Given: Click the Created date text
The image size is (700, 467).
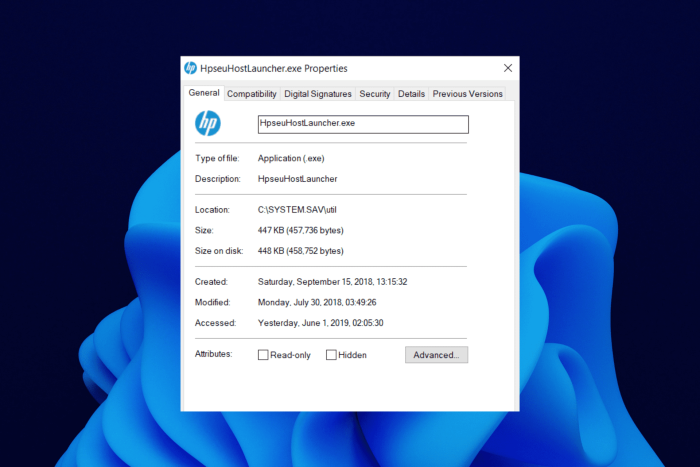Looking at the screenshot, I should (x=332, y=282).
